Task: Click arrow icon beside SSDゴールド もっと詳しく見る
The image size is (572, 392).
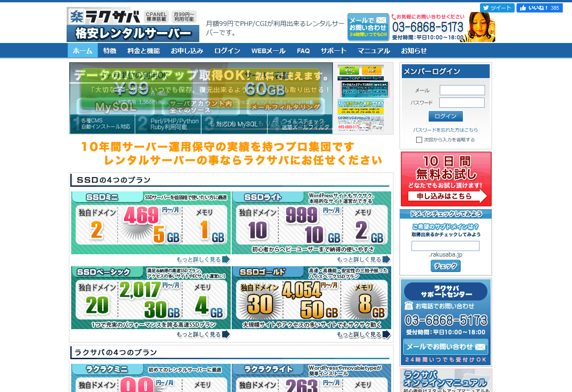Action: [x=386, y=334]
